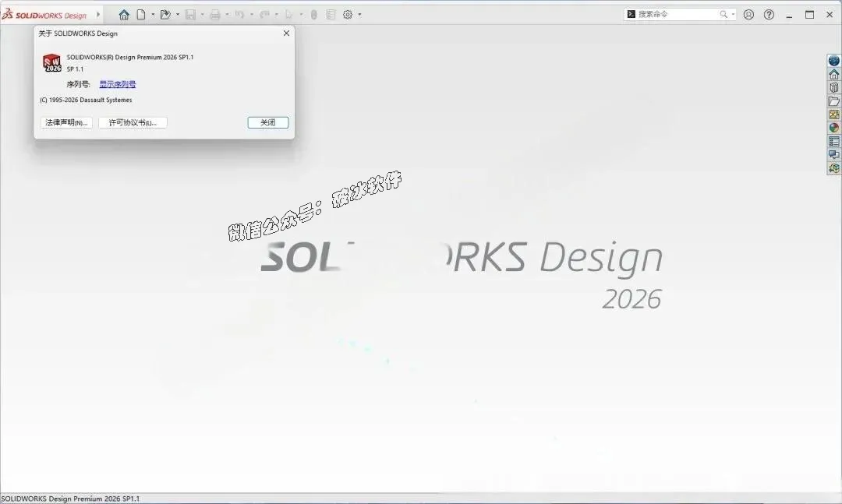
Task: Expand the Save dropdown arrow
Action: click(203, 15)
